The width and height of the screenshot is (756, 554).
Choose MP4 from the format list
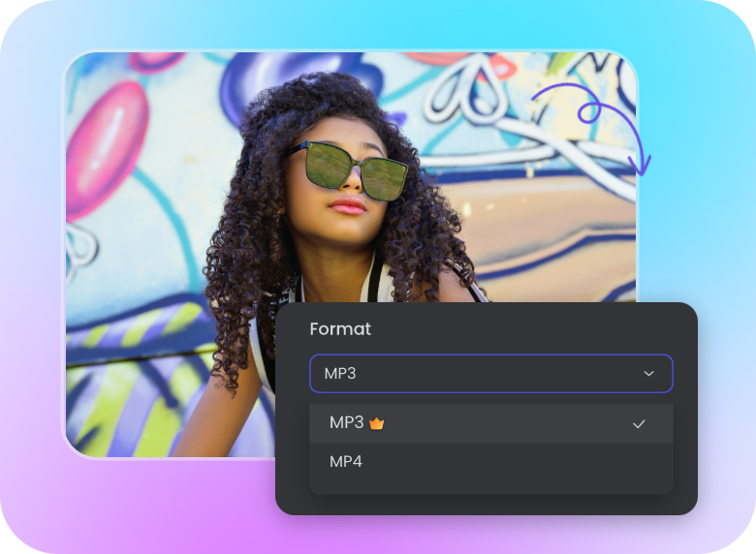coord(490,462)
